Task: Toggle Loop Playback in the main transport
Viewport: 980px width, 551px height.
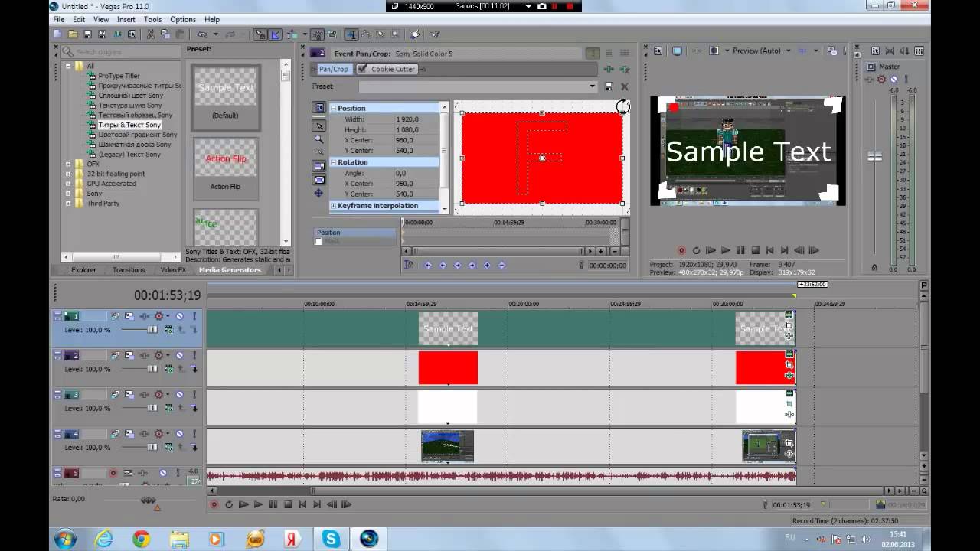Action: coord(228,504)
